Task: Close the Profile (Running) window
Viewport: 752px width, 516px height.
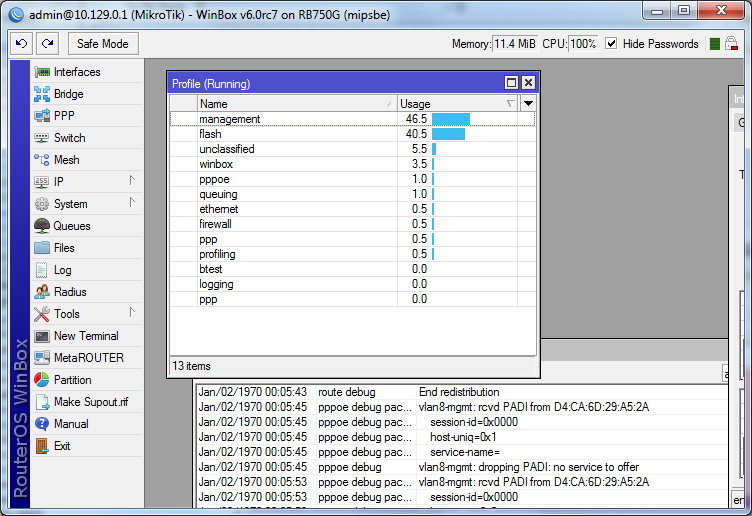Action: click(528, 83)
